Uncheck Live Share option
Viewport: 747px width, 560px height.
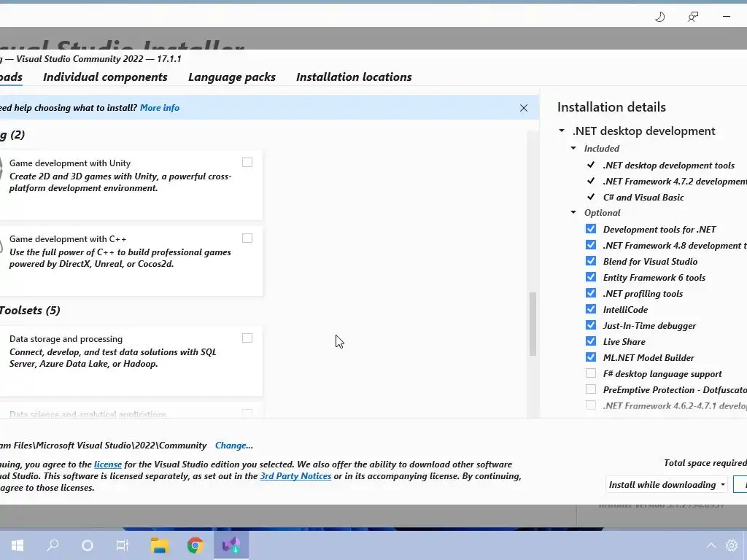coord(591,341)
